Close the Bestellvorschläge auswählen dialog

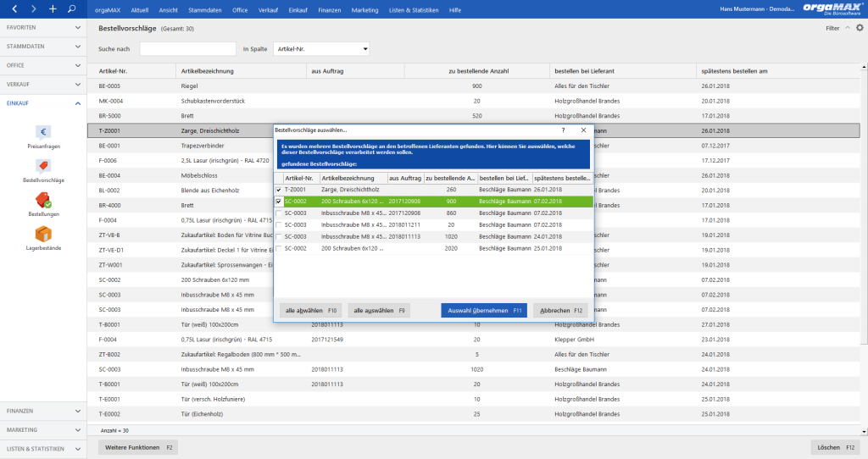pos(583,130)
